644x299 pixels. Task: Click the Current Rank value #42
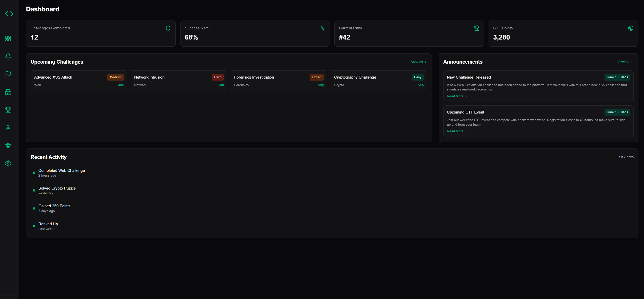coord(345,37)
